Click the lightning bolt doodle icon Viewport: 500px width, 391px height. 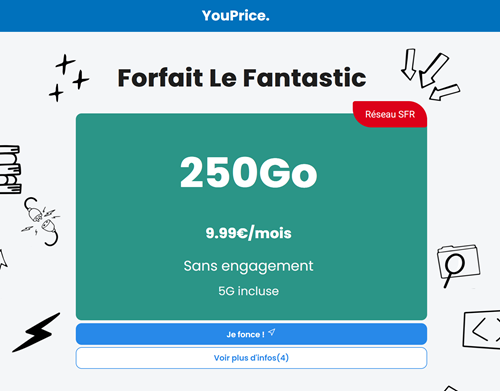[37, 332]
